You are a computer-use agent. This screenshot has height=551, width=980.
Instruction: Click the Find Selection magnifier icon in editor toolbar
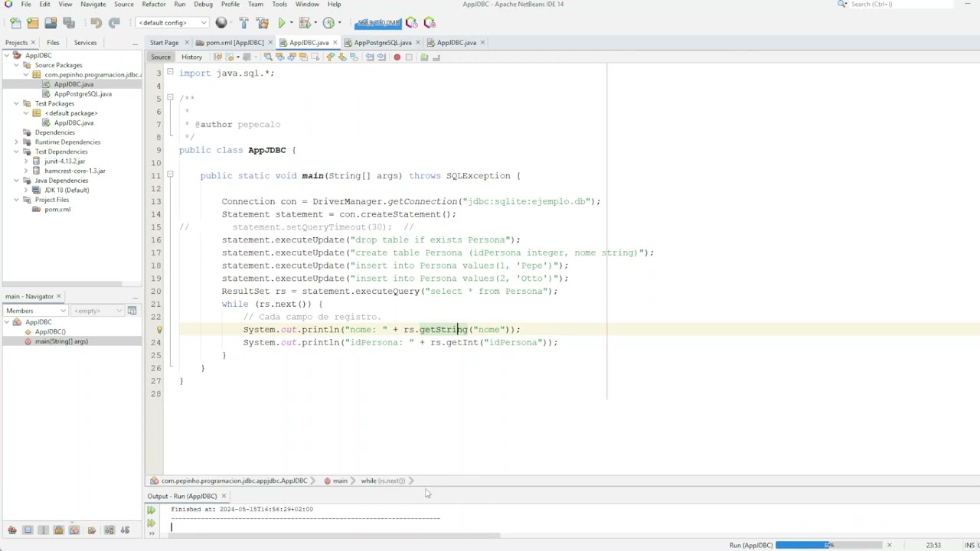(268, 57)
